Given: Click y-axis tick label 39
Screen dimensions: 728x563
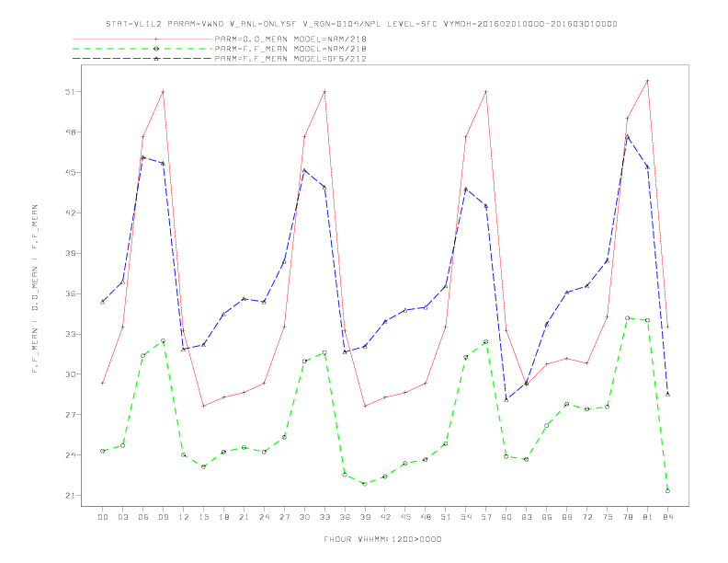Looking at the screenshot, I should click(70, 253).
